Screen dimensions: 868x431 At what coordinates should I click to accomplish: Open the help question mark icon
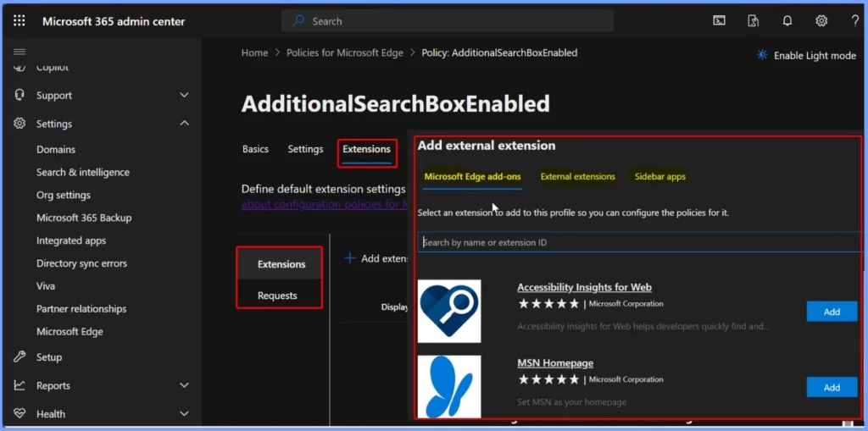click(x=854, y=21)
